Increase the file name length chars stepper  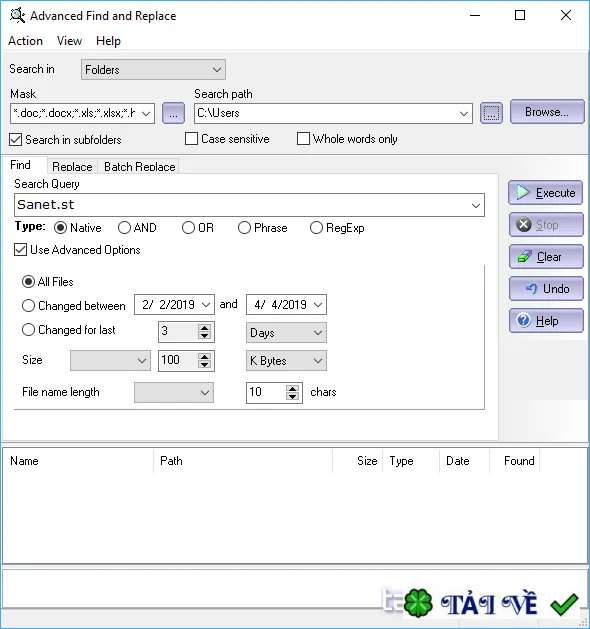pos(292,389)
